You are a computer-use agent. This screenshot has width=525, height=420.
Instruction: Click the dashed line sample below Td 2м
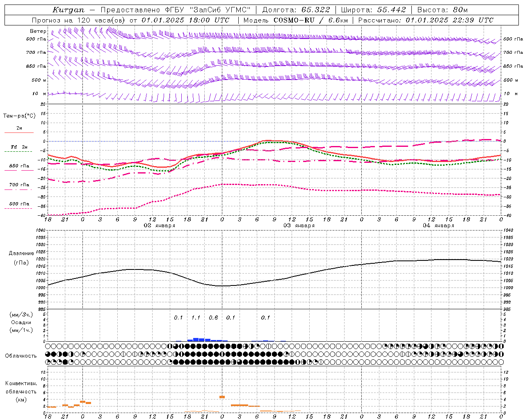[x=18, y=152]
